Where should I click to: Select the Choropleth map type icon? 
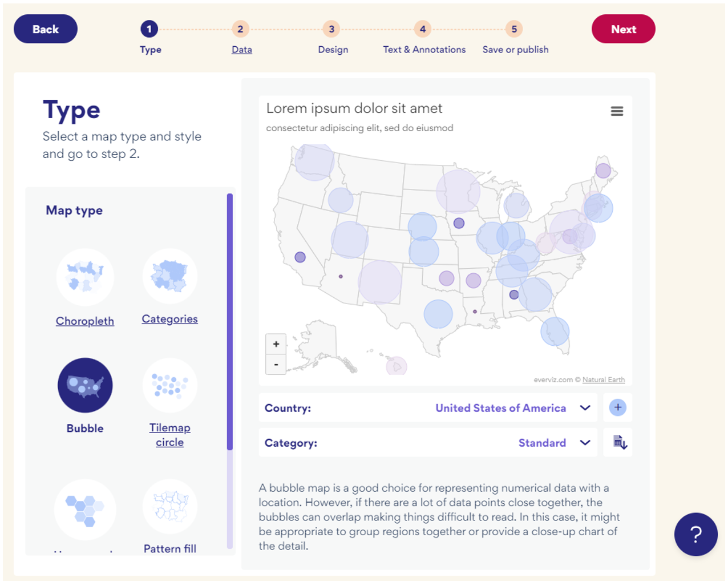pos(84,277)
